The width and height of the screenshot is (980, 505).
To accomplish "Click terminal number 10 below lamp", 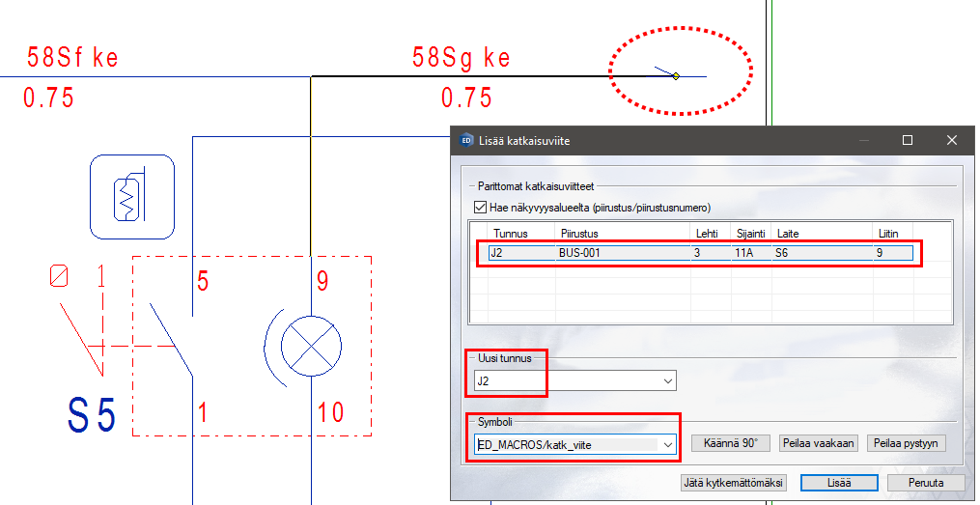I will 330,412.
